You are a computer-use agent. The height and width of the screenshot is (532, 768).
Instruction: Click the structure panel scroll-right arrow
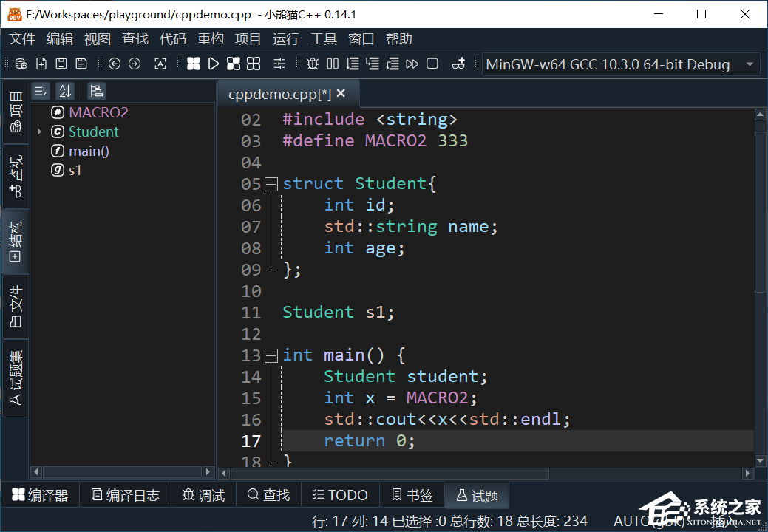[x=208, y=472]
